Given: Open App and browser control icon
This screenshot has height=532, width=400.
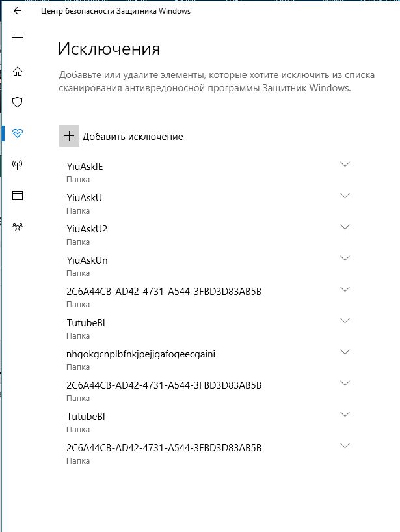Looking at the screenshot, I should (x=18, y=195).
